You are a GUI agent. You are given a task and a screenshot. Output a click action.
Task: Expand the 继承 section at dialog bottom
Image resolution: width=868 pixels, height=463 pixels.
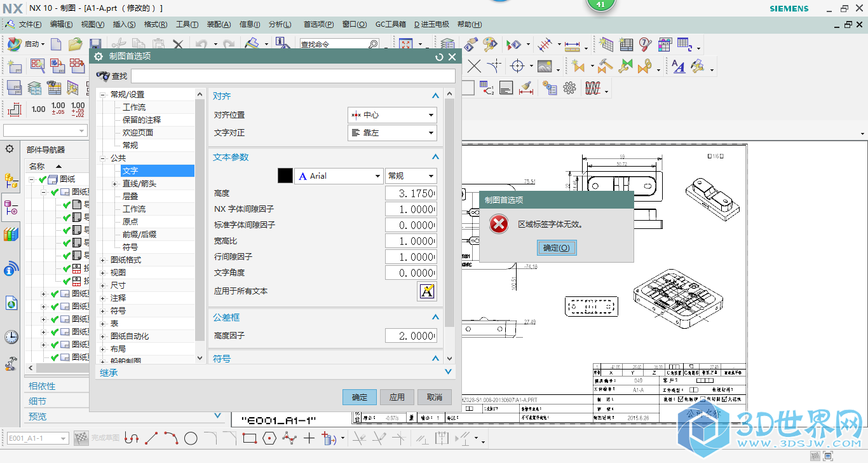click(449, 372)
